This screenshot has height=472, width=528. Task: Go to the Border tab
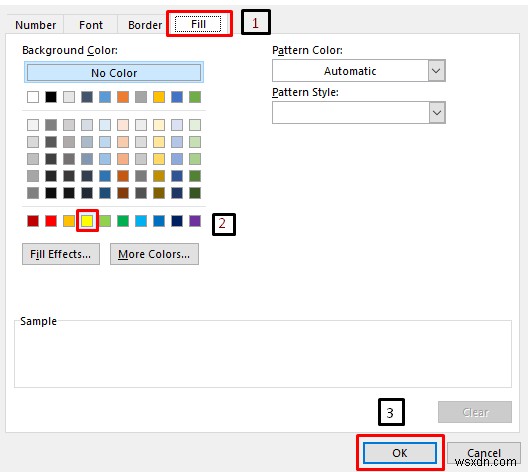pyautogui.click(x=145, y=25)
